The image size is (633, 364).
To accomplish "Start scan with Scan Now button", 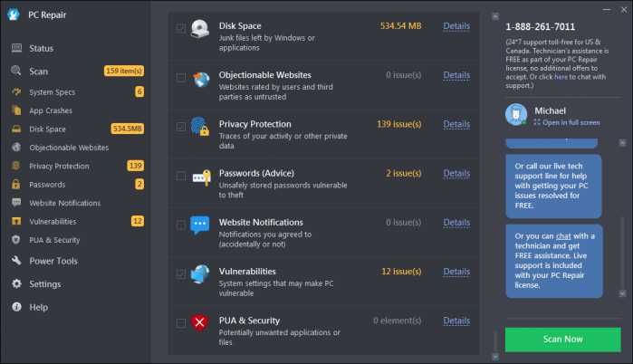I will pos(562,340).
